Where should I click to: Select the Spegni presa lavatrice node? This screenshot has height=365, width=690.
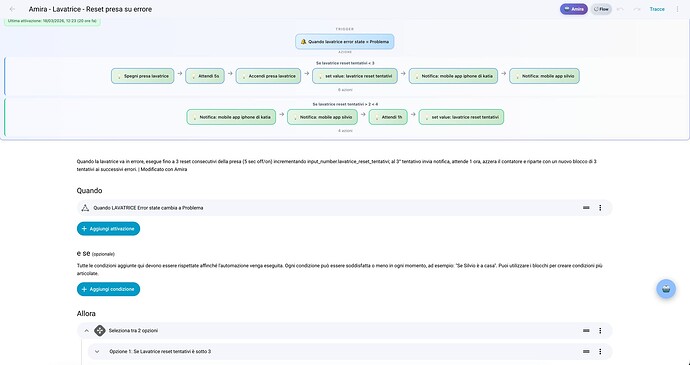point(143,76)
